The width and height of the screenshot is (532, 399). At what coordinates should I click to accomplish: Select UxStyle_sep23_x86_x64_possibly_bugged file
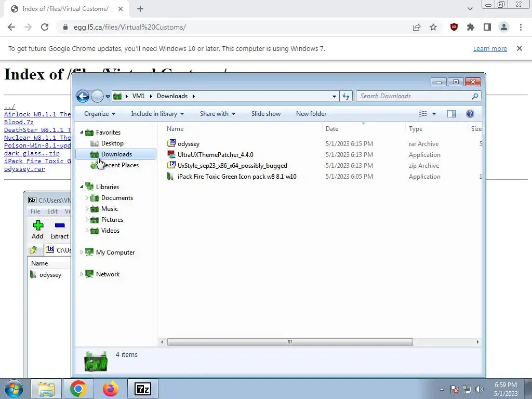[x=232, y=166]
